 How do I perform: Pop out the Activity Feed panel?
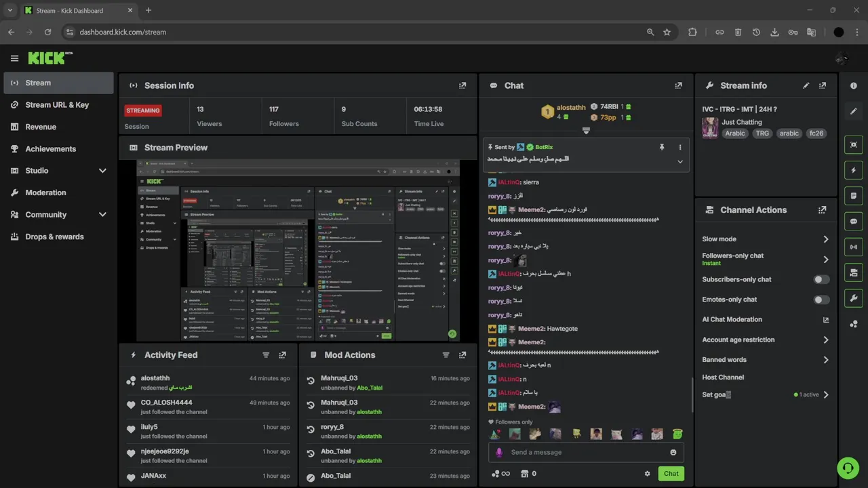[x=283, y=355]
